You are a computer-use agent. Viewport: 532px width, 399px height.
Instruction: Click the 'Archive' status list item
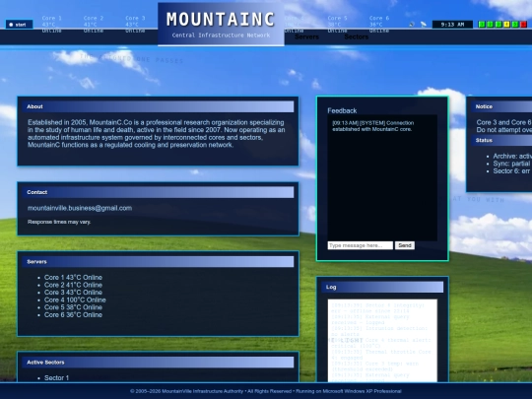click(512, 156)
